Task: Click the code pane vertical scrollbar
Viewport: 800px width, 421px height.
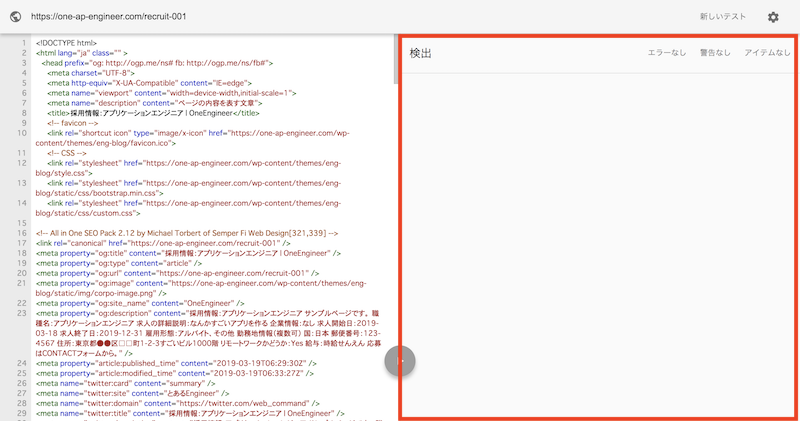Action: pyautogui.click(x=395, y=59)
